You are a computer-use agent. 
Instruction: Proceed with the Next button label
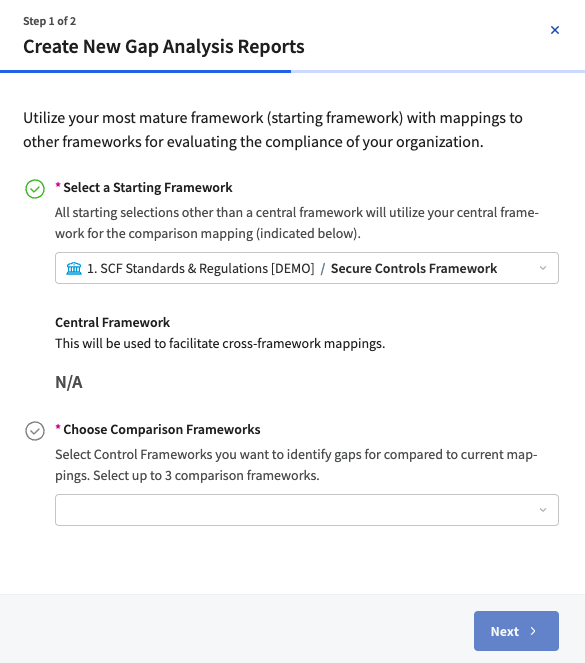[505, 631]
